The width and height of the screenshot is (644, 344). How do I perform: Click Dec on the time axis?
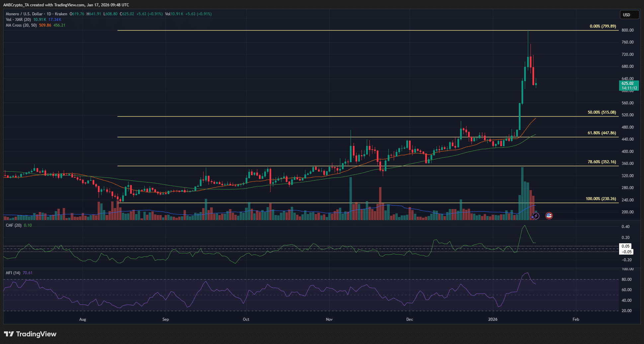point(410,319)
